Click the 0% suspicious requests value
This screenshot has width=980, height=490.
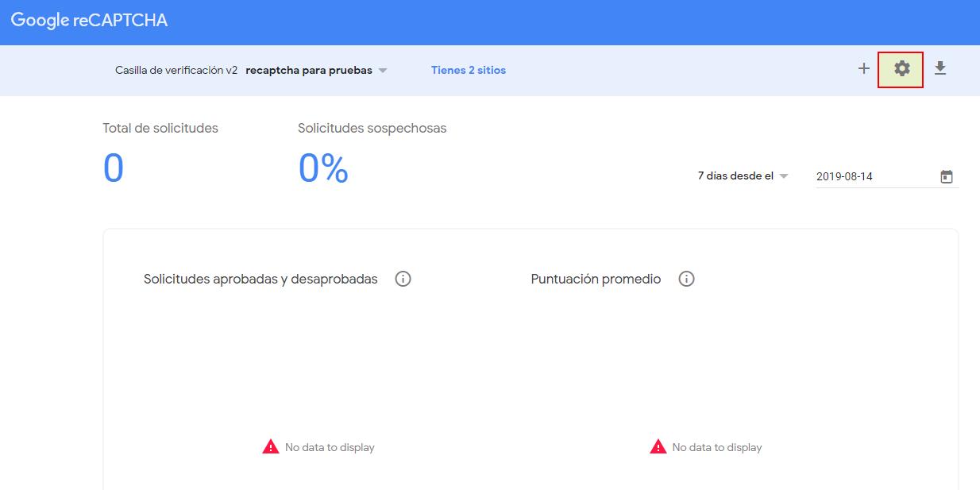[323, 168]
